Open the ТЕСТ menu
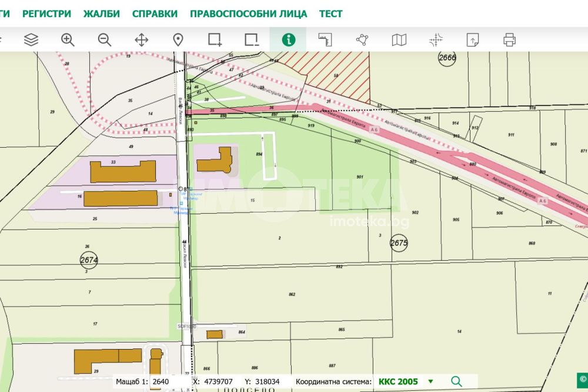 (x=330, y=14)
